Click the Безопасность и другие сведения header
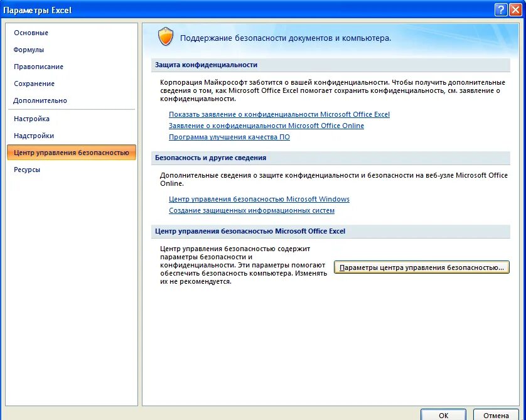This screenshot has height=420, width=526. point(330,158)
